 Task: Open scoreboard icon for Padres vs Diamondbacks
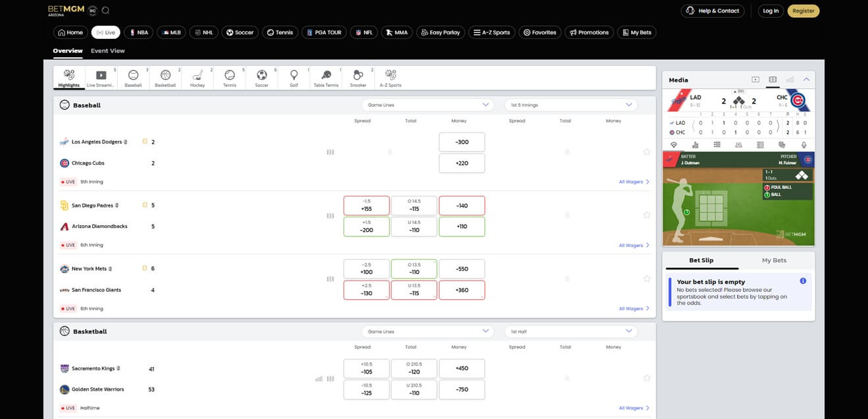click(x=330, y=215)
